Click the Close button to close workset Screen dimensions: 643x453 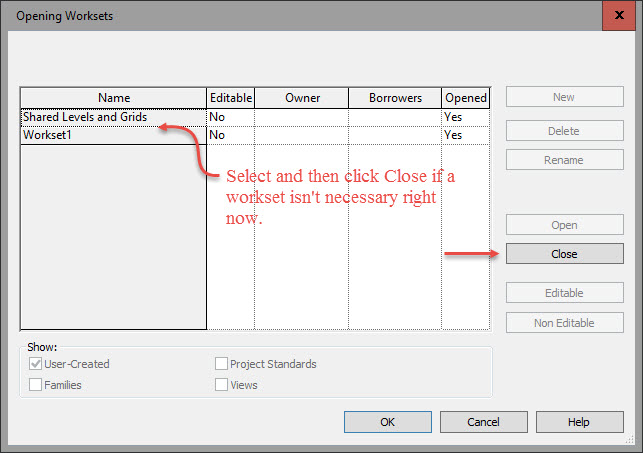[565, 254]
